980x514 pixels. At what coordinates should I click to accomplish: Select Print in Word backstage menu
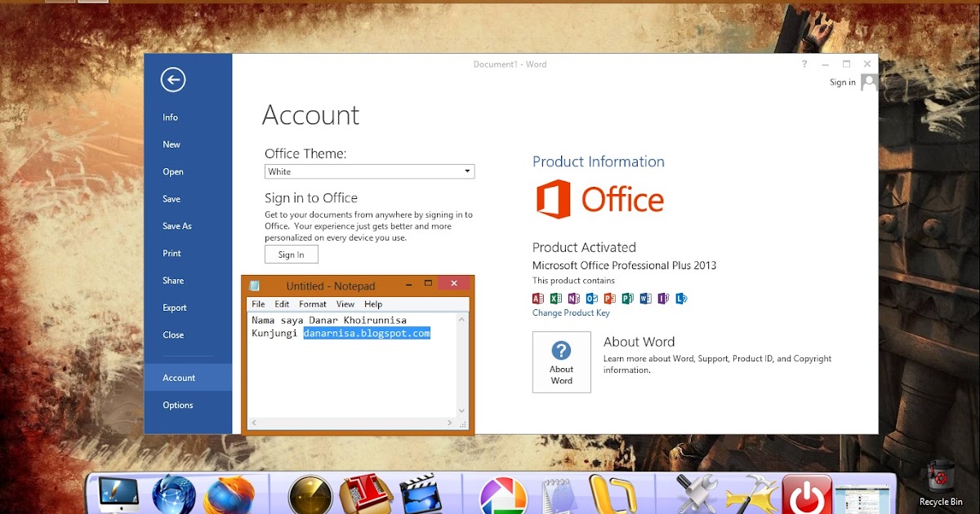[x=189, y=253]
